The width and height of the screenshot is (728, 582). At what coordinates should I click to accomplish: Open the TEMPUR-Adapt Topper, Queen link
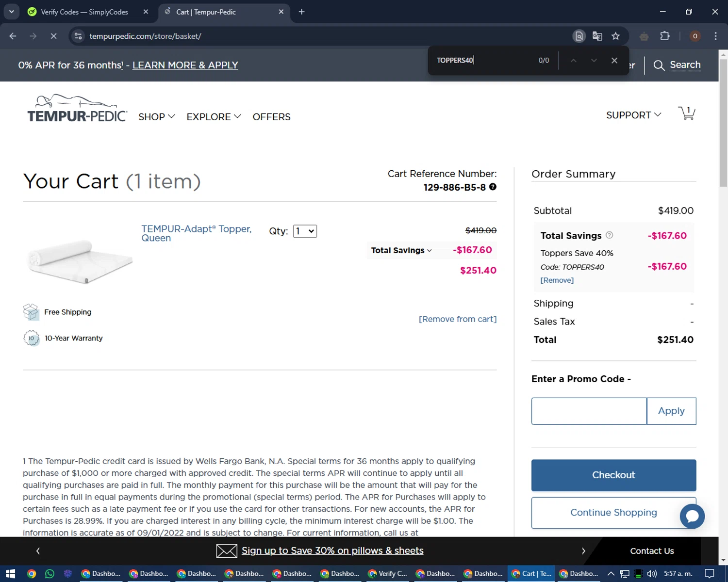[x=196, y=233]
